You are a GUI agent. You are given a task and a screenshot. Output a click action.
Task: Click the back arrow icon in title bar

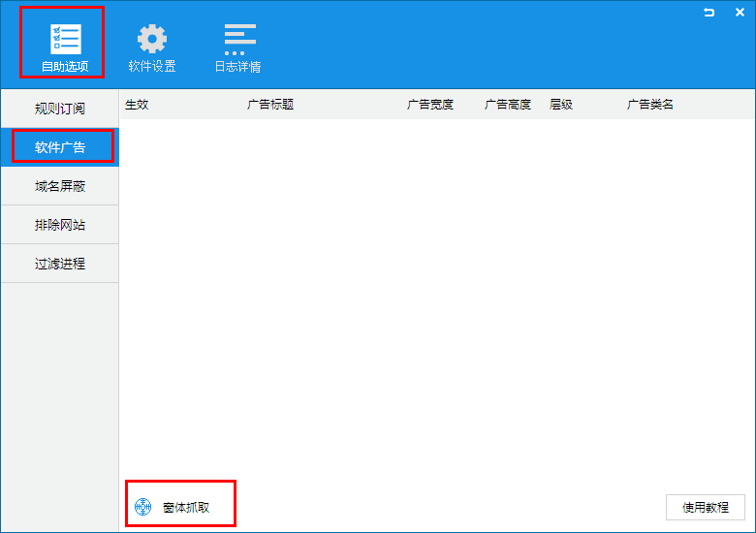(709, 13)
